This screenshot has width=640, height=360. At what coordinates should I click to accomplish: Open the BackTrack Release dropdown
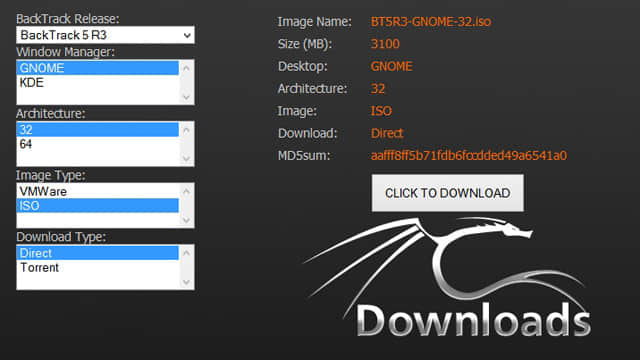pos(105,35)
